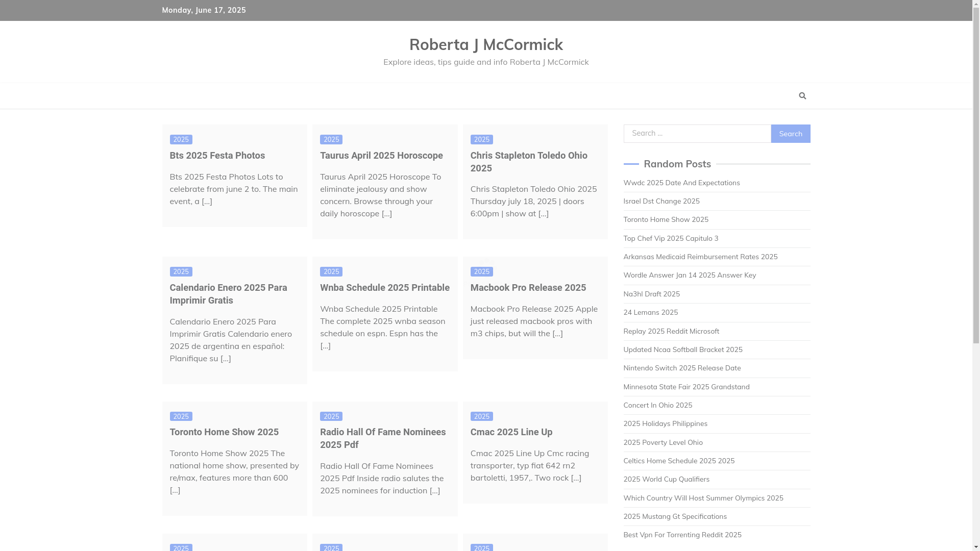
Task: Open Minnesota State Fair 2025 Grandstand
Action: click(687, 387)
